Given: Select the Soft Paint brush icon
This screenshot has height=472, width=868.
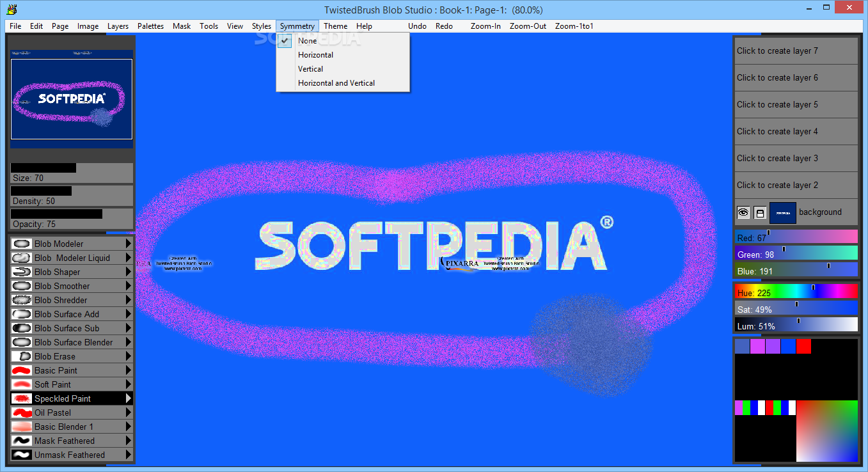Looking at the screenshot, I should 22,384.
